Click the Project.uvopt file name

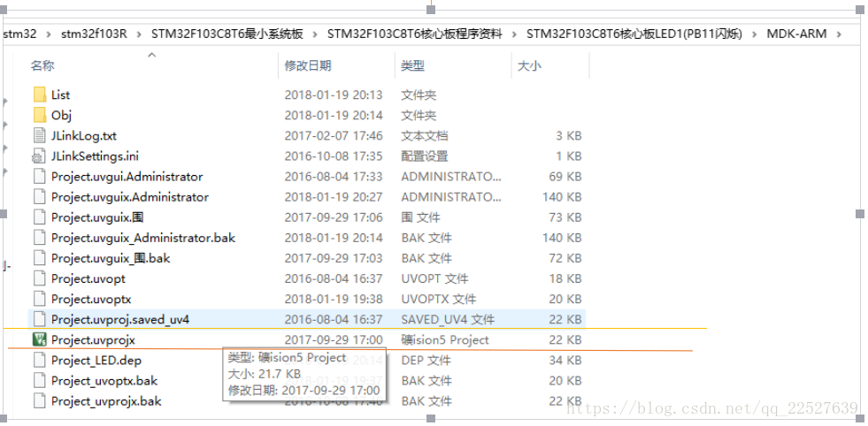(88, 278)
